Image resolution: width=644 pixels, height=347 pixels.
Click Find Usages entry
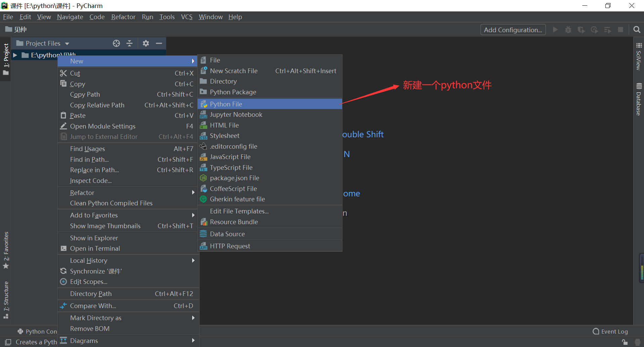click(x=128, y=149)
